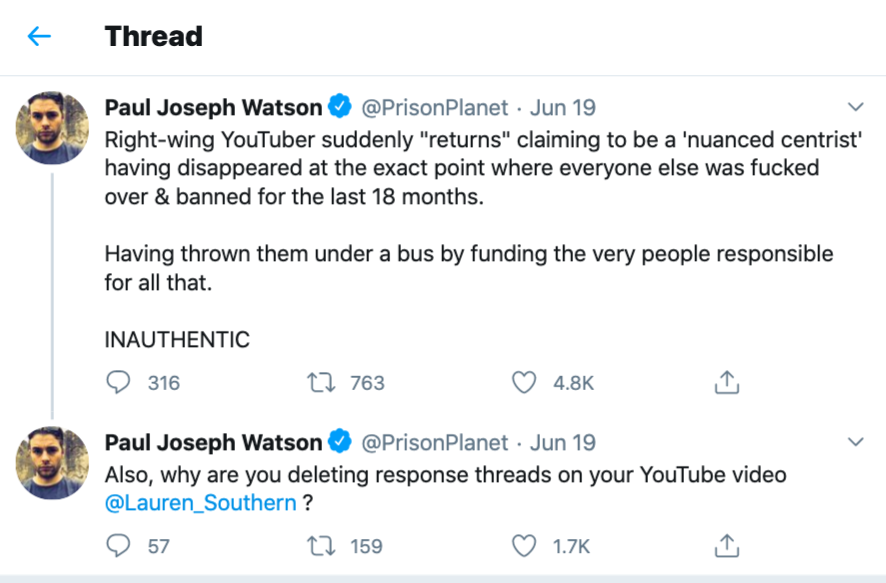Like the first tweet with 4.8K likes

524,382
